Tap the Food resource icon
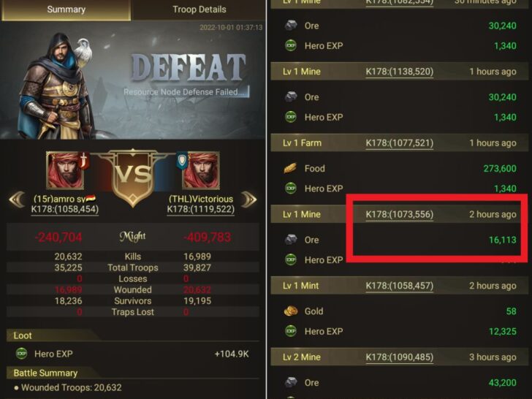 (290, 168)
